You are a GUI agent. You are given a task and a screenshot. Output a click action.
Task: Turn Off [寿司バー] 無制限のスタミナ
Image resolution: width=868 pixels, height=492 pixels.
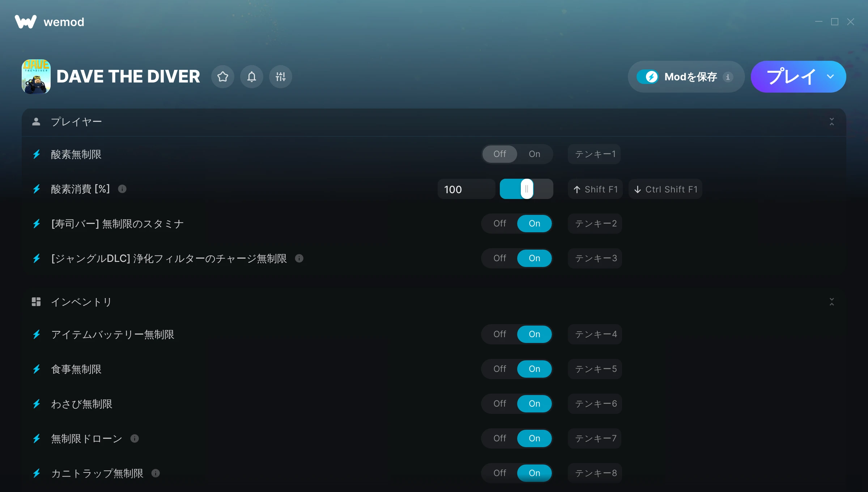tap(500, 224)
